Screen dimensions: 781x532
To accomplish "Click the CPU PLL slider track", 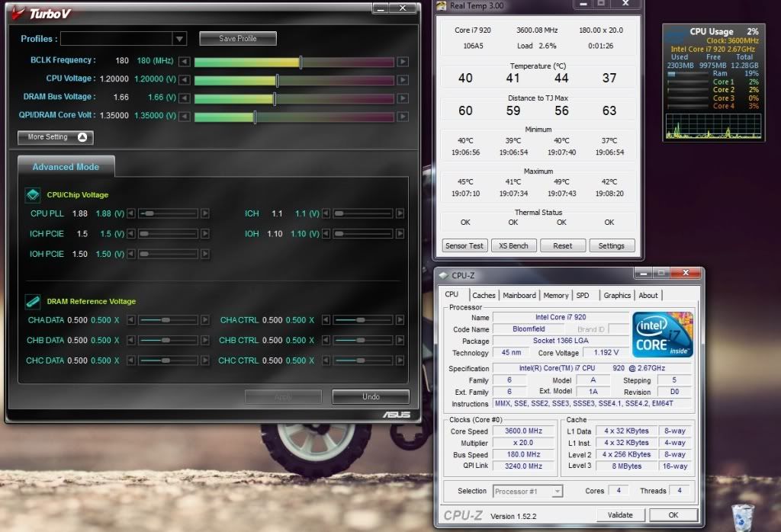I will (x=168, y=213).
